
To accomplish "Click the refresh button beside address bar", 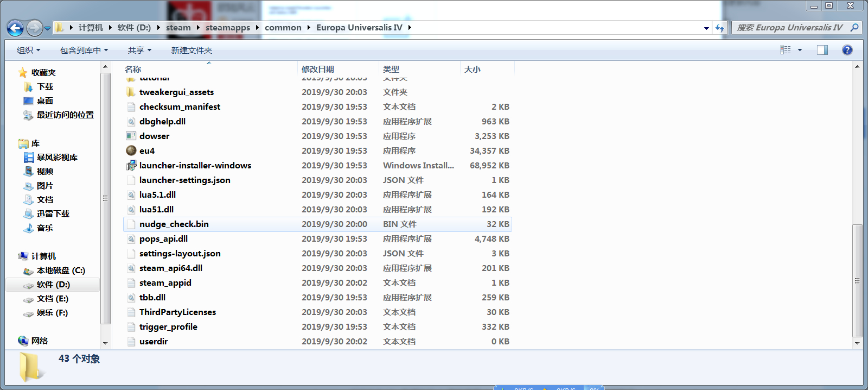I will point(720,28).
